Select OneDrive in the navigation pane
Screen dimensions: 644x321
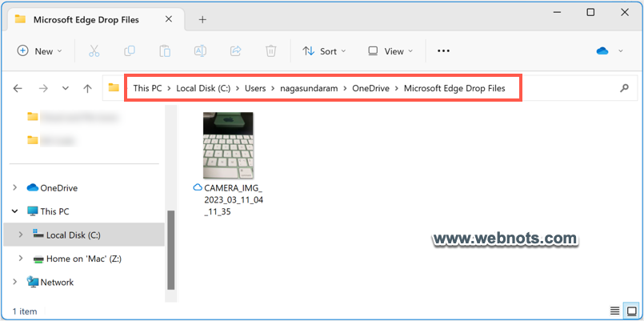coord(58,188)
